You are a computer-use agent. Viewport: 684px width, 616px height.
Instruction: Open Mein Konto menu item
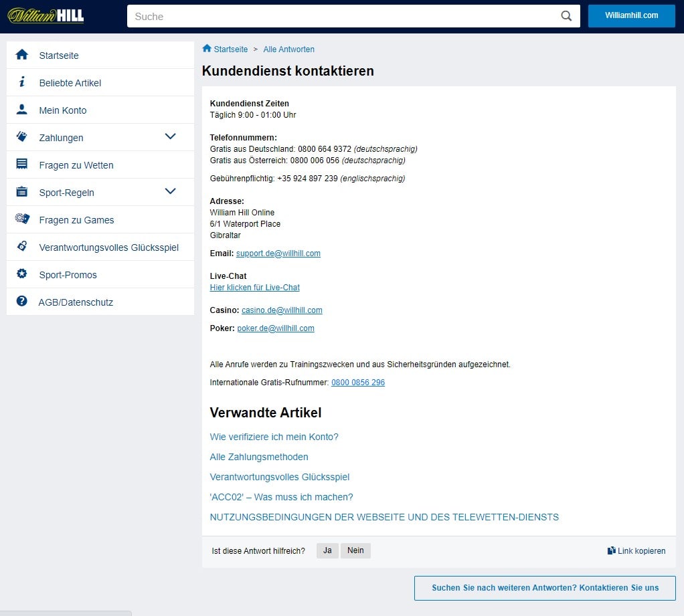[x=100, y=110]
